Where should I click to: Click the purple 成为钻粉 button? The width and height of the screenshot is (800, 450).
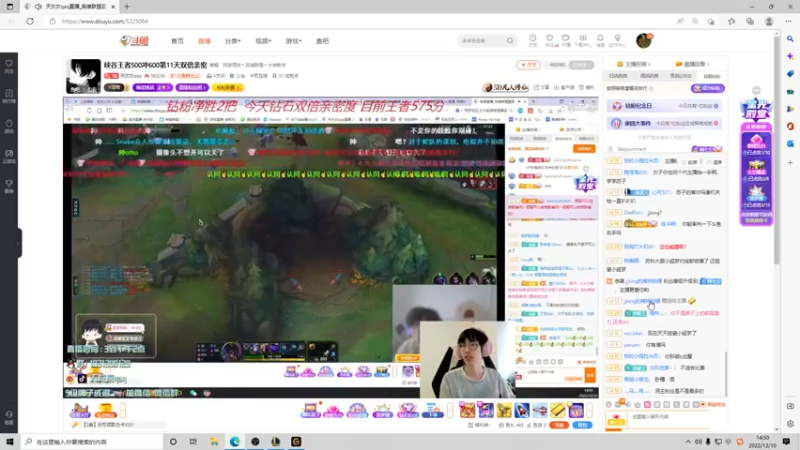pos(708,88)
